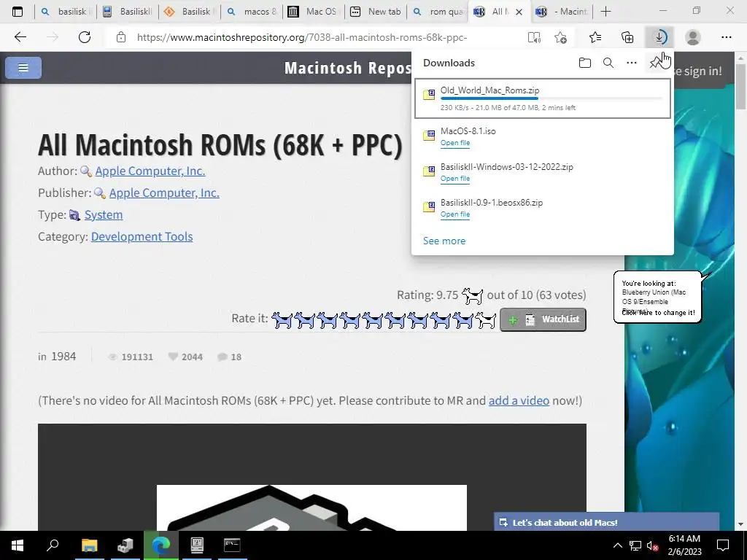This screenshot has height=560, width=747.
Task: Open Windows taskbar search
Action: tap(53, 545)
